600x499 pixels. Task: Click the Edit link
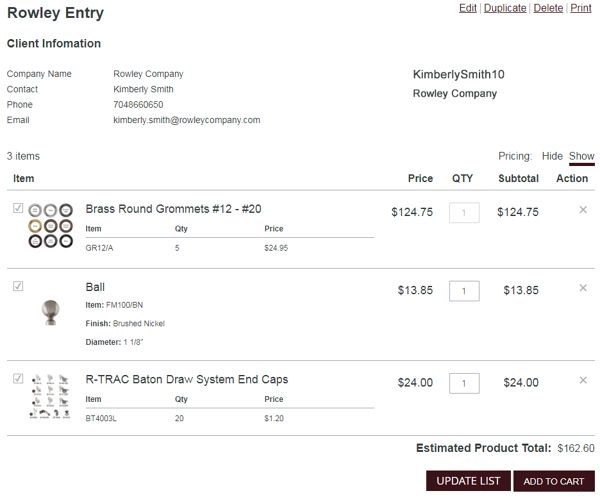click(x=468, y=8)
